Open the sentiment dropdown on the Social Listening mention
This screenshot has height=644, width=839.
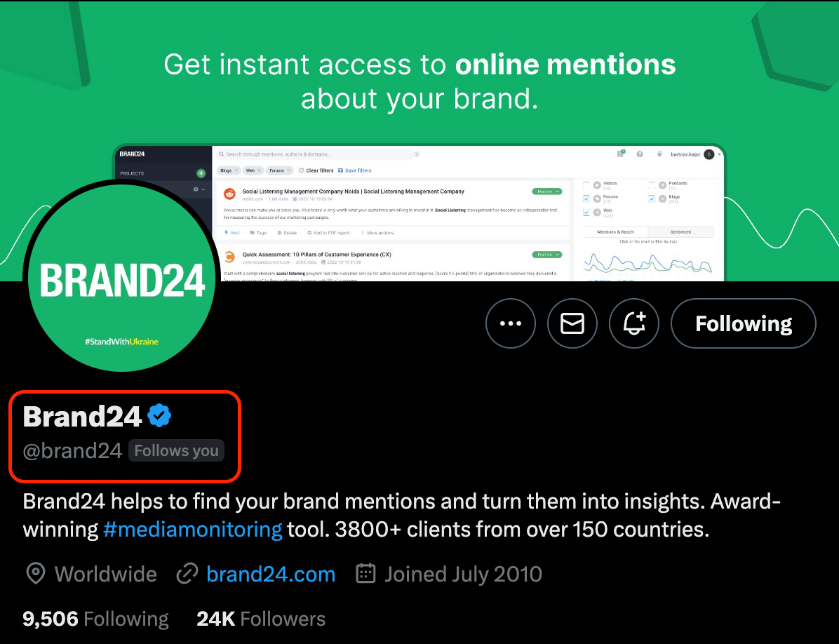click(x=547, y=191)
